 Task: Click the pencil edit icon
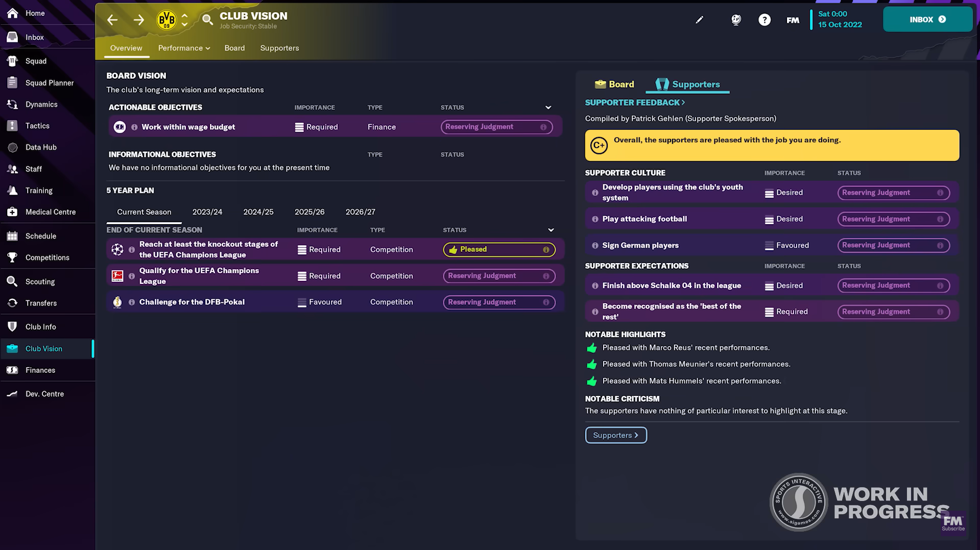click(x=699, y=20)
